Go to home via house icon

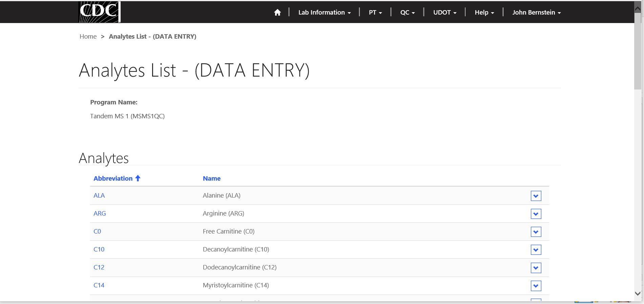click(x=277, y=13)
